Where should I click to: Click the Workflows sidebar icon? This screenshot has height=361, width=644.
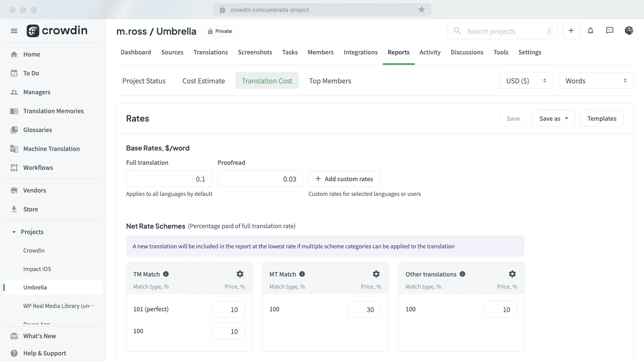coord(14,168)
